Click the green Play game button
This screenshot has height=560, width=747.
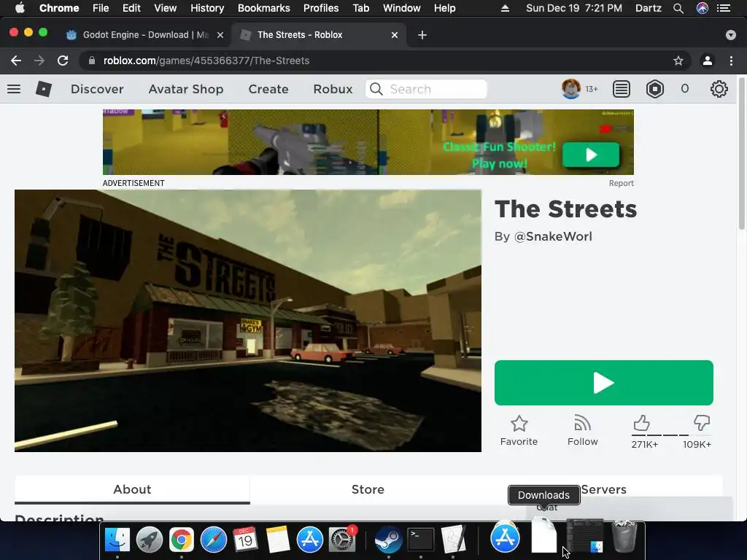click(603, 383)
